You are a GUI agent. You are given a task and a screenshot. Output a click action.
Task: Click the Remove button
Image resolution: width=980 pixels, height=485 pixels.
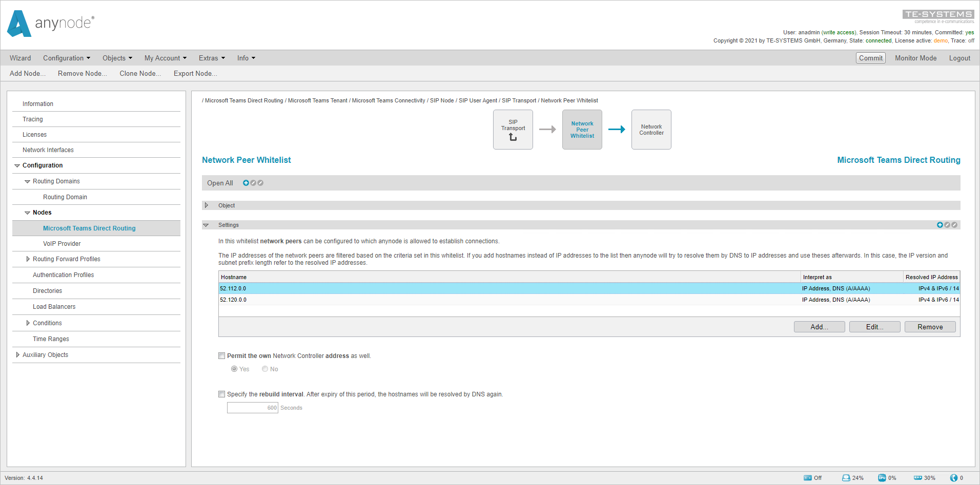930,327
